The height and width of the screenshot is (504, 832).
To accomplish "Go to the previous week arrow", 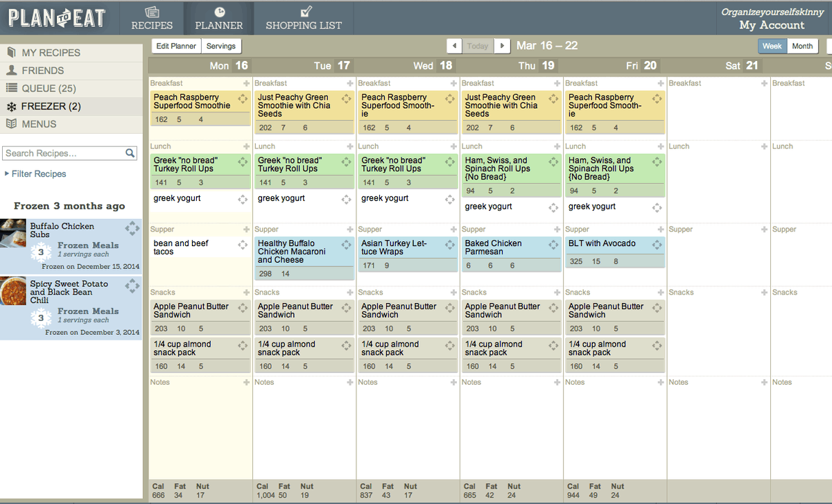I will (455, 46).
